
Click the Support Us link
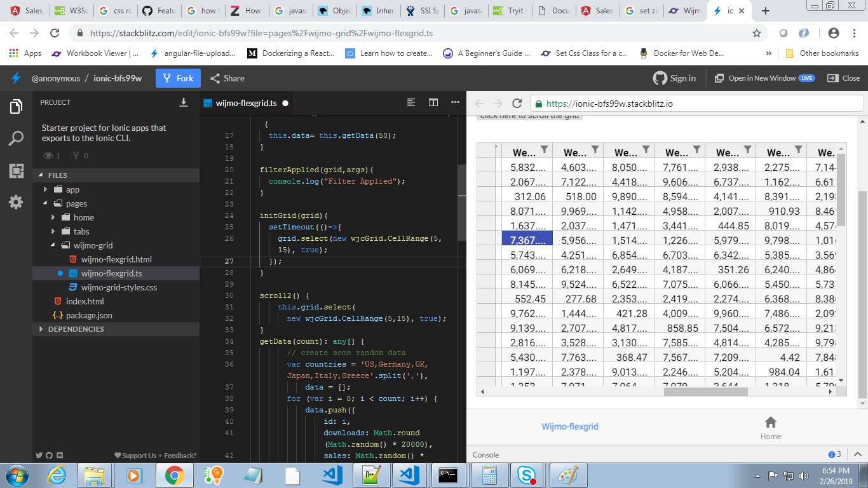[135, 456]
